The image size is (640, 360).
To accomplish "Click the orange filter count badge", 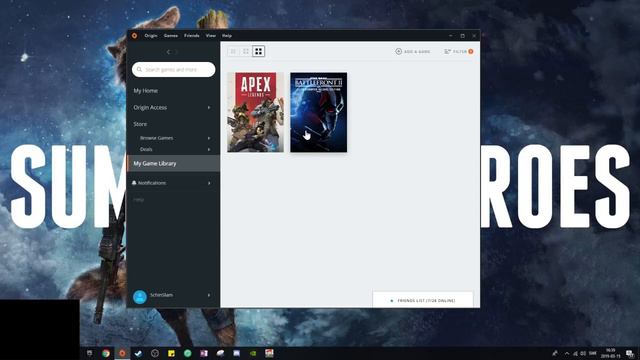I will pyautogui.click(x=471, y=51).
